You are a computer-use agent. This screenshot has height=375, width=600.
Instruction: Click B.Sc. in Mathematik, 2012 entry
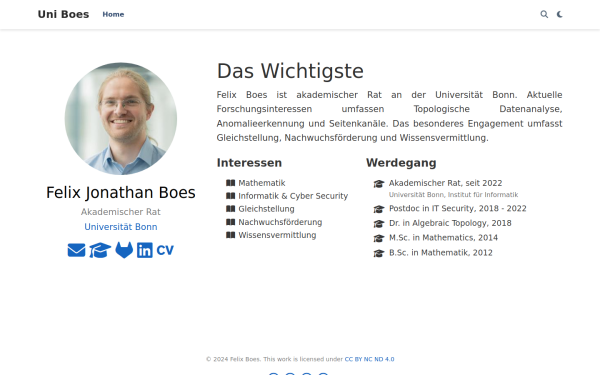440,253
